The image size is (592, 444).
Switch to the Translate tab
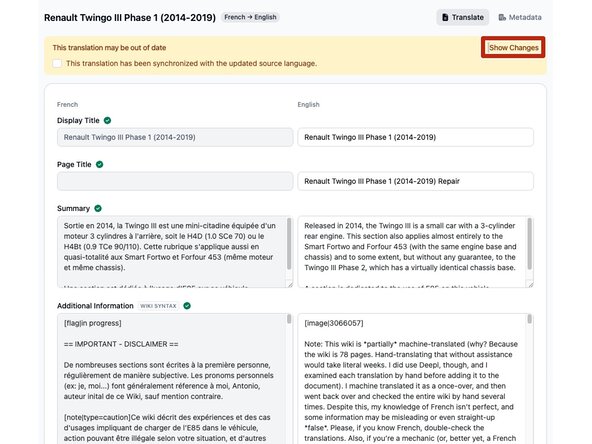[462, 17]
